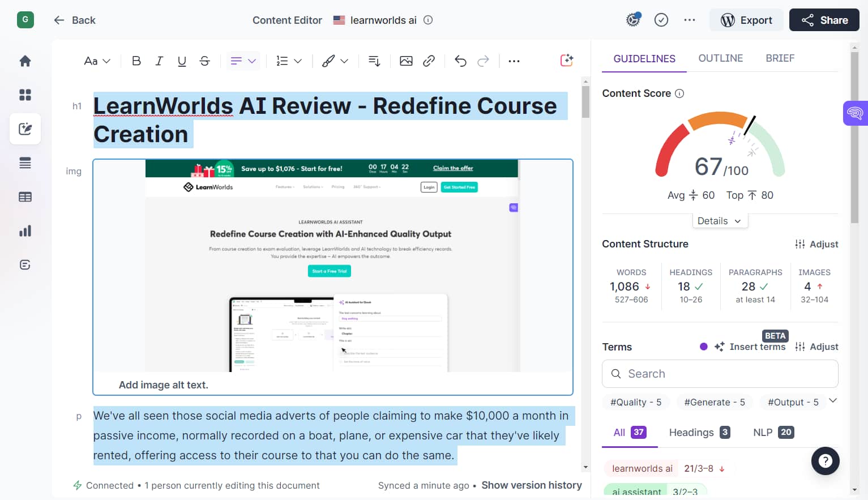Click the LearnWorlds screenshot image
Viewport: 868px width, 500px height.
333,266
